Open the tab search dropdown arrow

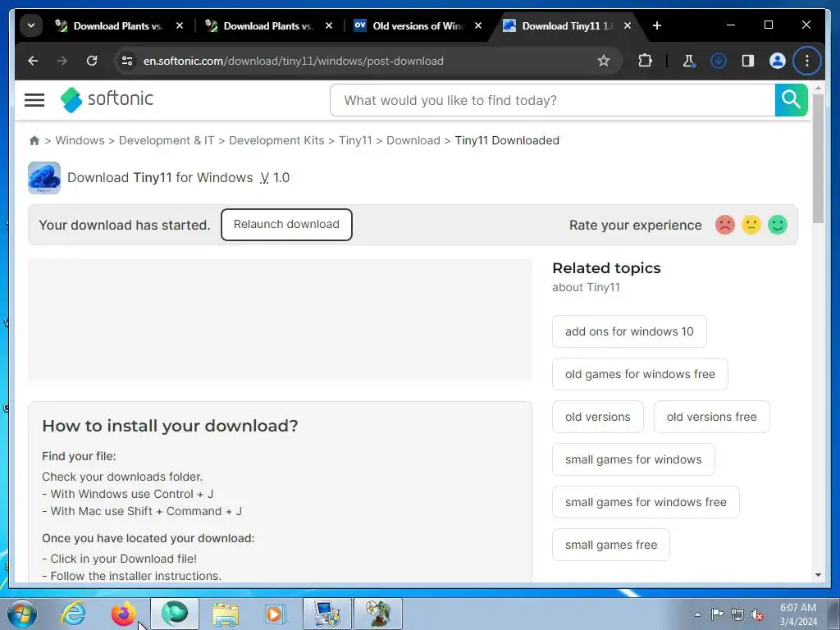pyautogui.click(x=31, y=25)
